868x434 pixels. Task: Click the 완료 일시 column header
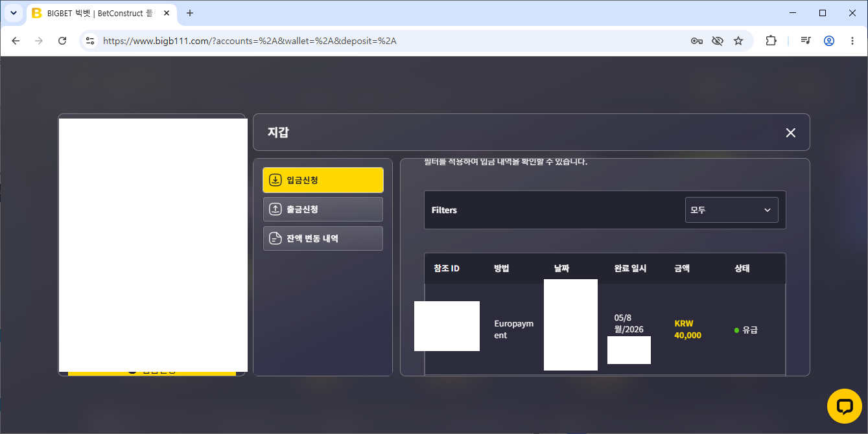pyautogui.click(x=631, y=268)
